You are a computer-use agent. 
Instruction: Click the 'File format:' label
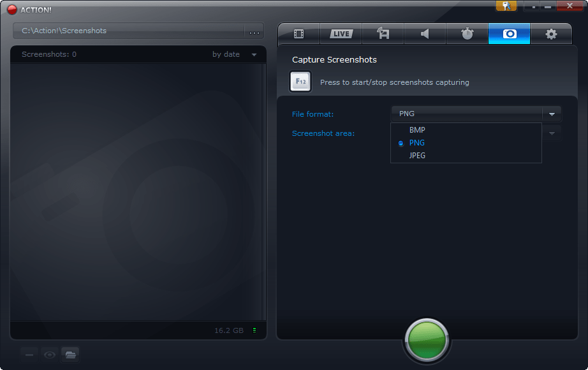tap(312, 114)
